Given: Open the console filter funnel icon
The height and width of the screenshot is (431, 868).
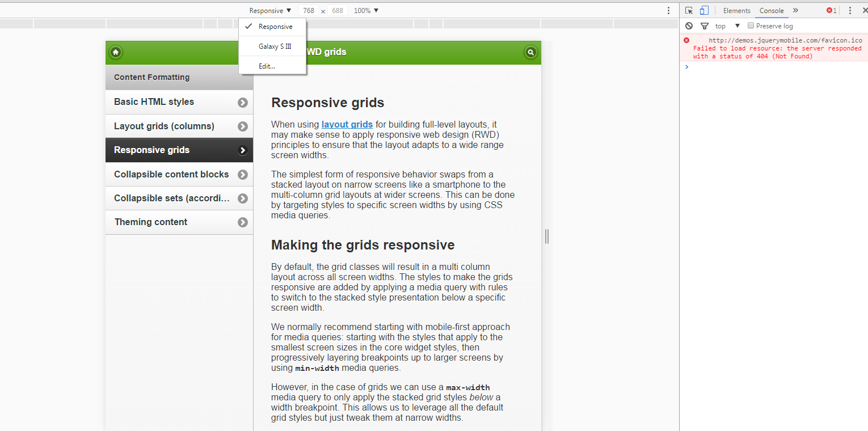Looking at the screenshot, I should coord(704,26).
